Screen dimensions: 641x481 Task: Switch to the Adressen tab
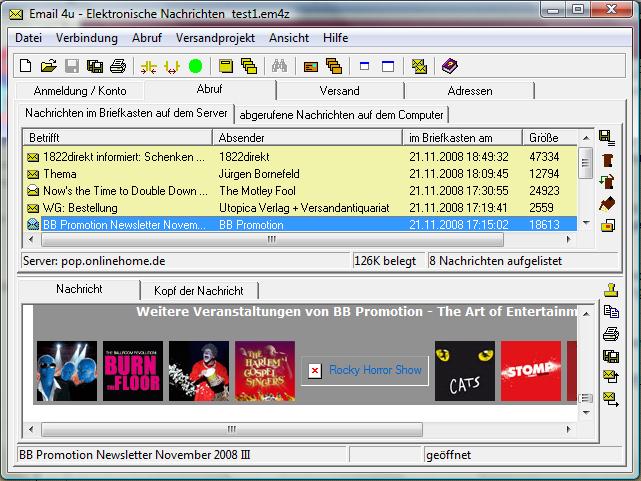coord(470,91)
